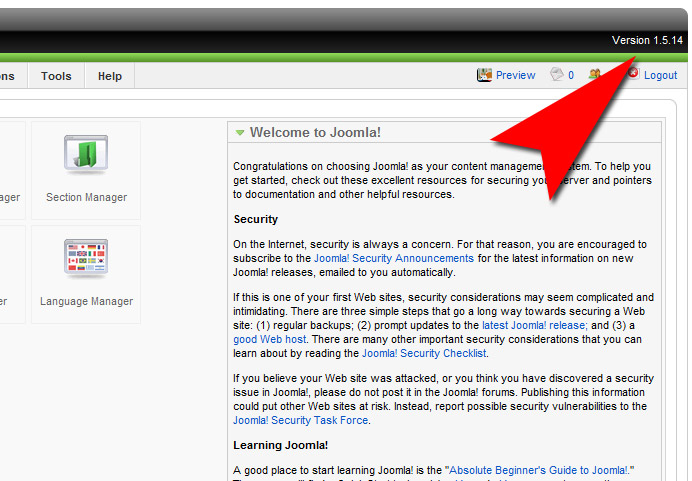Open Joomla! Security Announcements link

(394, 258)
